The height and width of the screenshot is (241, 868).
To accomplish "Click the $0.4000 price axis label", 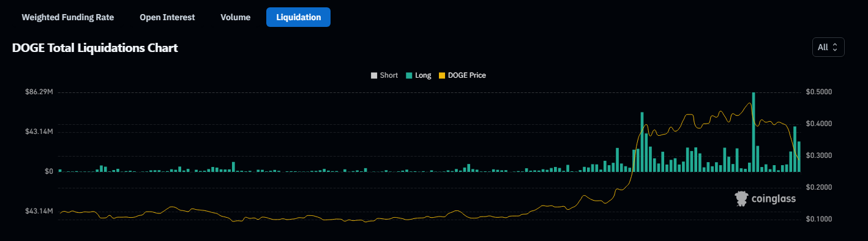I will (x=820, y=124).
